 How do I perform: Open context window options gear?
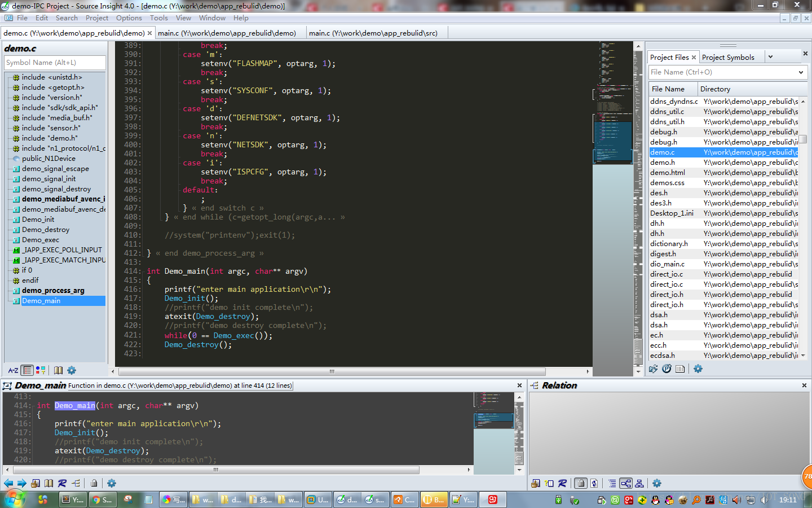(112, 483)
